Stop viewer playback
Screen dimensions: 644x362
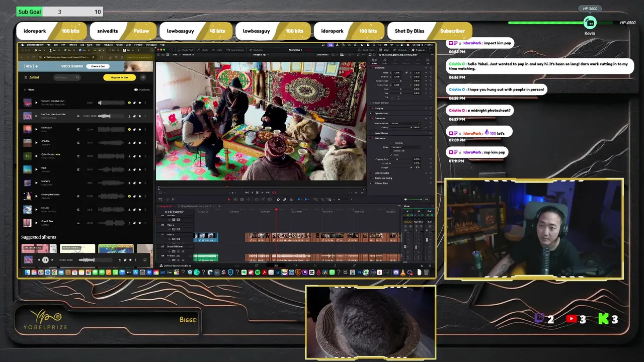click(x=257, y=193)
